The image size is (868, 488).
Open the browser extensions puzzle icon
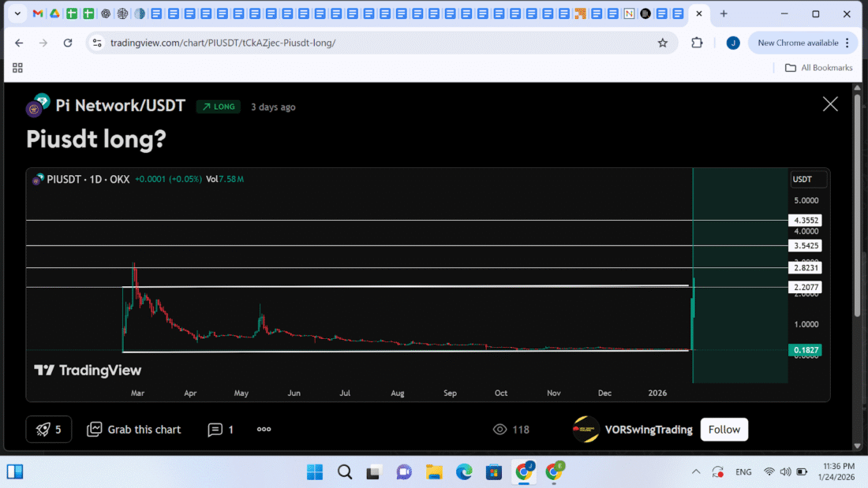click(697, 43)
